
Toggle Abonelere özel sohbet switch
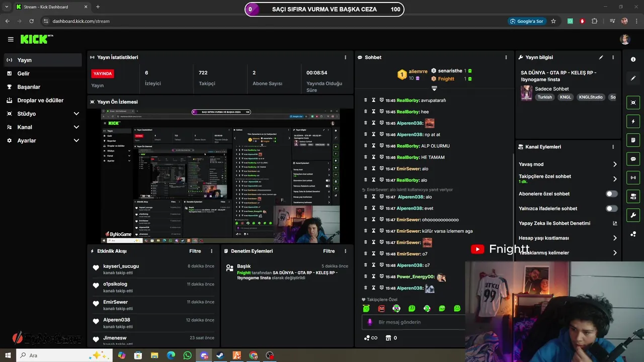(x=611, y=194)
